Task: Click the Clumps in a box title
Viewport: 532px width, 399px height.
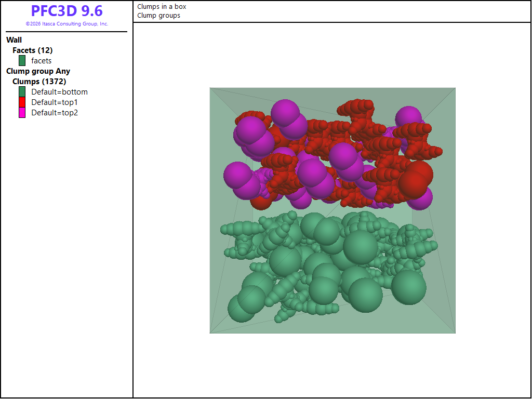Action: click(162, 6)
